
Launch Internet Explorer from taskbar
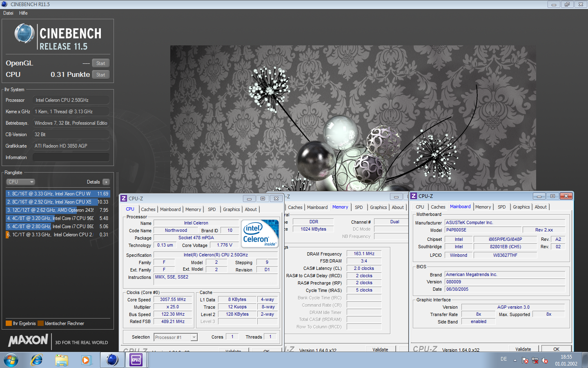[x=37, y=360]
